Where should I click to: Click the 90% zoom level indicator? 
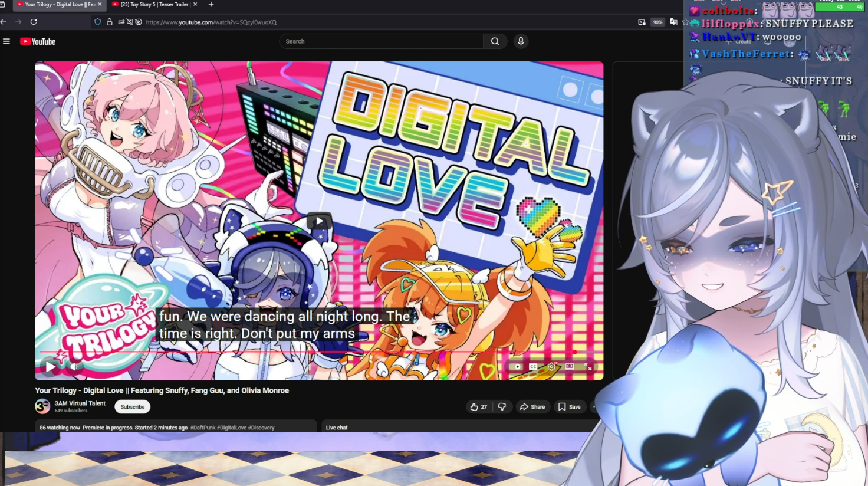pos(657,22)
